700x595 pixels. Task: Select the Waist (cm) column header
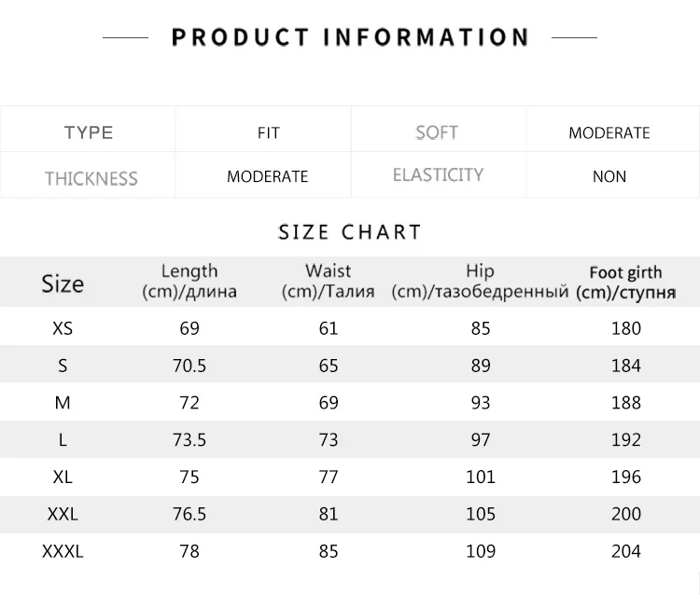(x=329, y=281)
